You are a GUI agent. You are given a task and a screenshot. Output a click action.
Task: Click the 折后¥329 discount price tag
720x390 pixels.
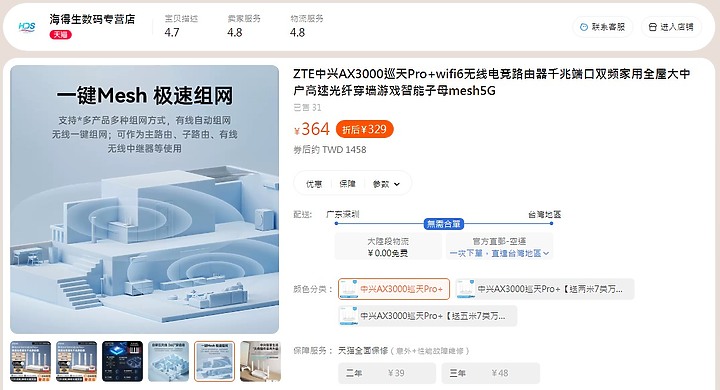(365, 129)
